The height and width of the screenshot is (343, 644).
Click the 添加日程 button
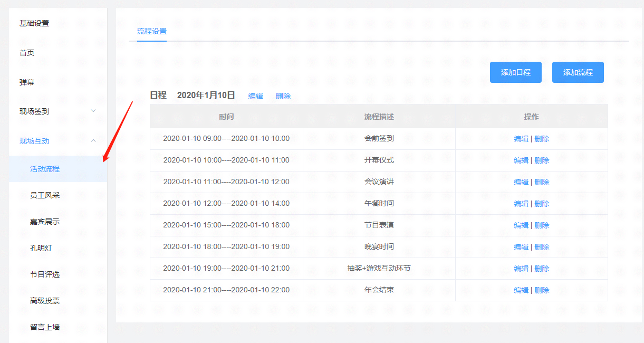516,72
